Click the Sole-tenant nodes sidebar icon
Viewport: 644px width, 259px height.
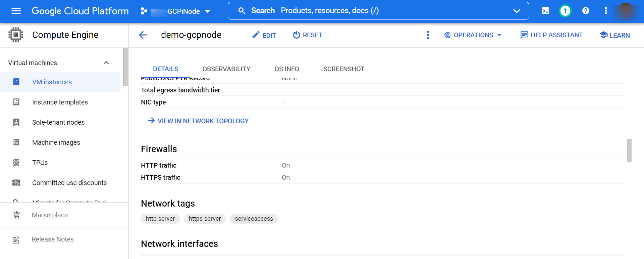[x=16, y=122]
